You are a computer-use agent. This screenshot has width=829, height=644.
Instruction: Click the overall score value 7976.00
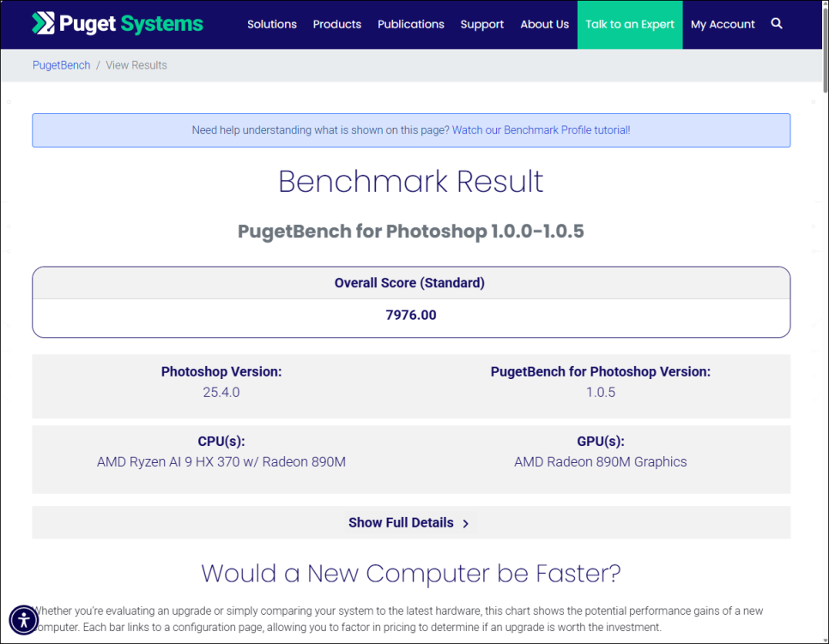tap(411, 315)
